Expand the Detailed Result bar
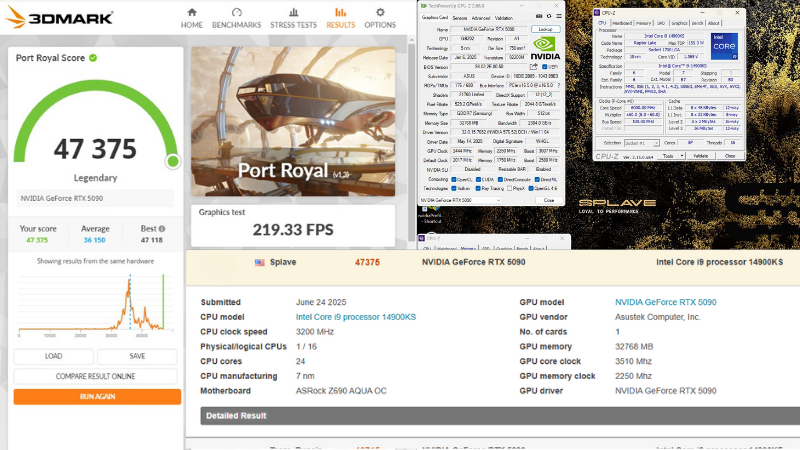The width and height of the screenshot is (800, 450). (x=500, y=416)
